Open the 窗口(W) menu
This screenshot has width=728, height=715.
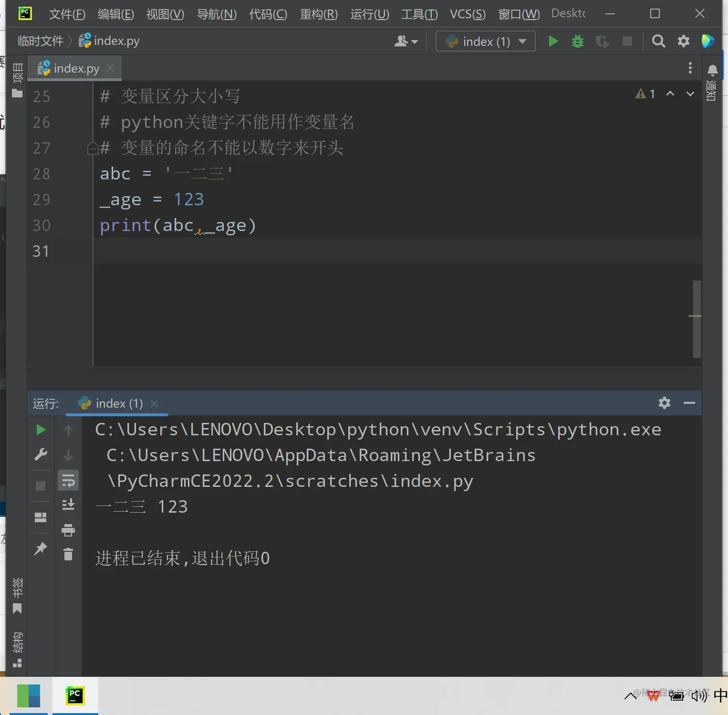(x=519, y=14)
